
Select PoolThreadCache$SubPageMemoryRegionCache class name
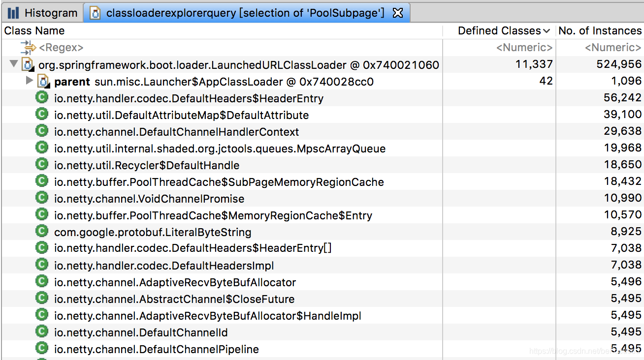[x=219, y=182]
